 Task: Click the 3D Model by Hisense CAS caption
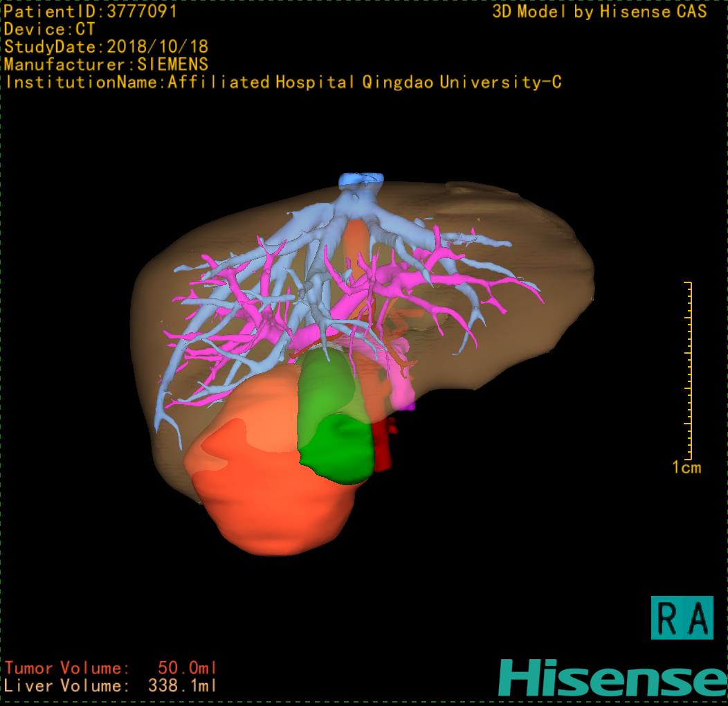pyautogui.click(x=599, y=11)
